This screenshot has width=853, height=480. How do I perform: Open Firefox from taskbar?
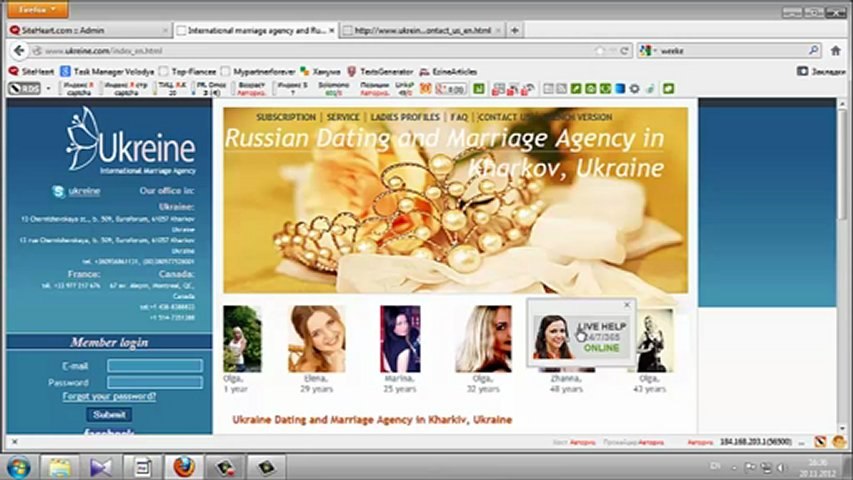[184, 467]
